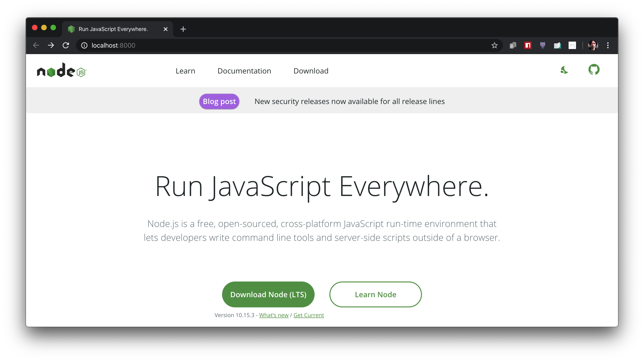
Task: Click the green window maximize button
Action: 53,28
